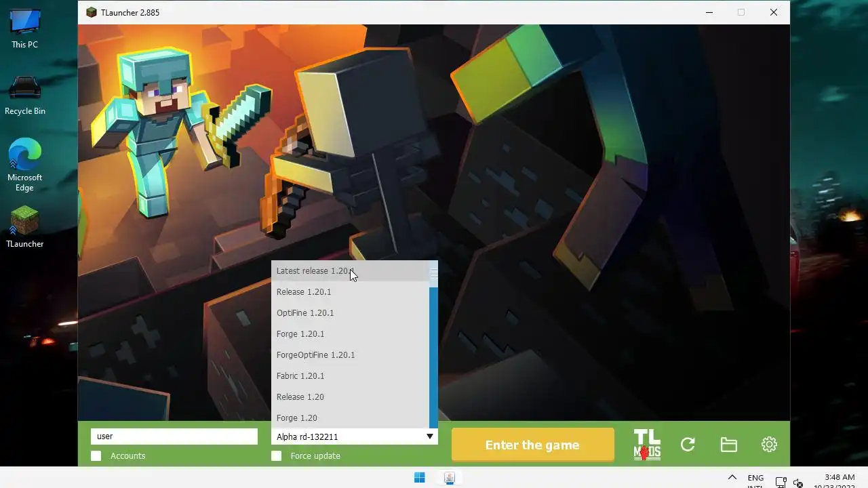Open the game folder icon
Viewport: 868px width, 488px height.
click(728, 445)
